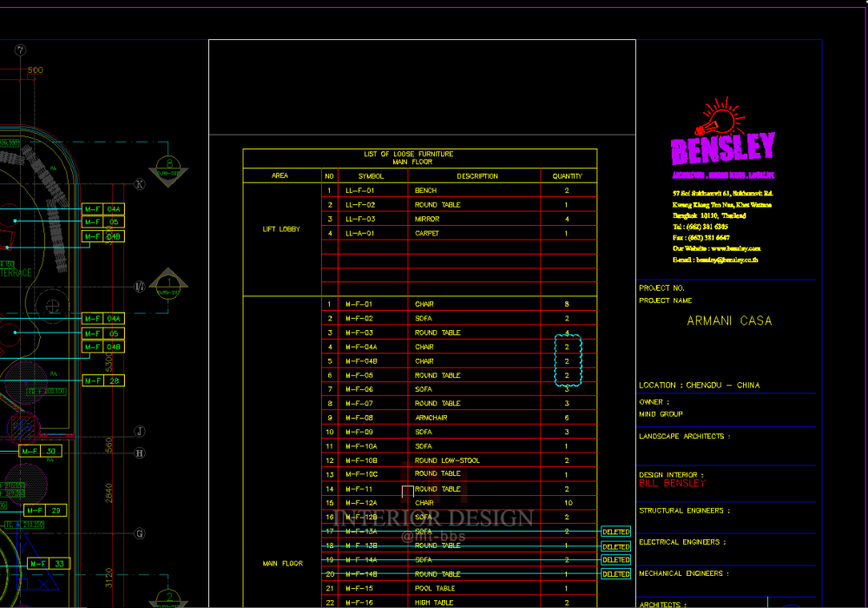This screenshot has height=608, width=868.
Task: Select the M-F 28 furniture tag
Action: click(103, 380)
